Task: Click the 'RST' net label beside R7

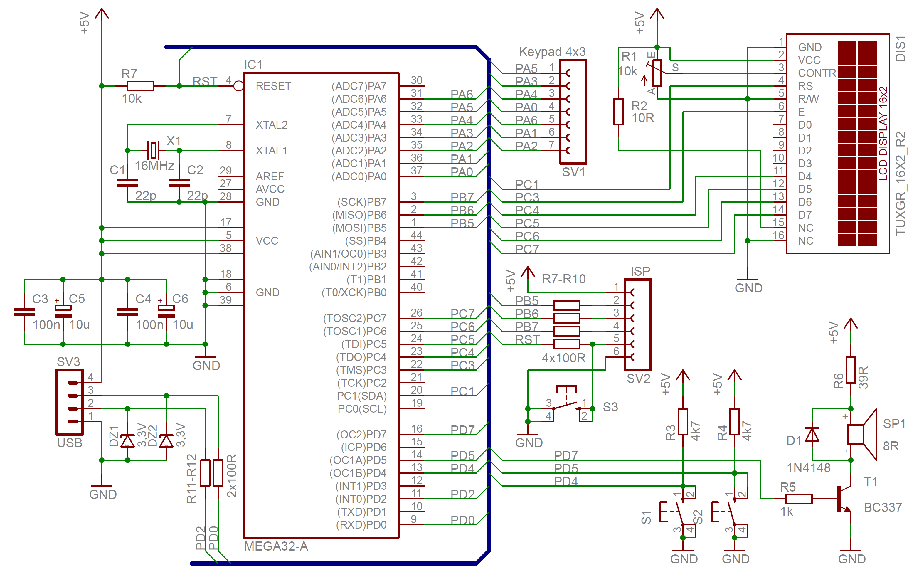Action: 205,81
